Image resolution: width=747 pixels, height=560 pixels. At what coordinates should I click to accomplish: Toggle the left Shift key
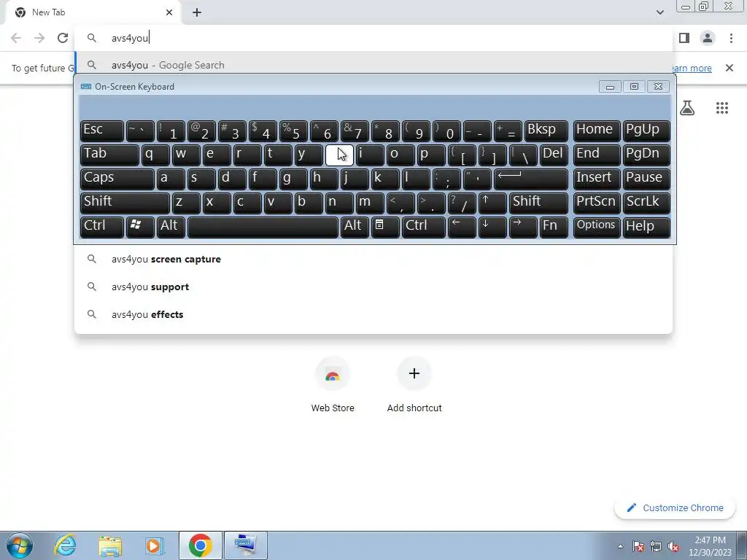[125, 203]
